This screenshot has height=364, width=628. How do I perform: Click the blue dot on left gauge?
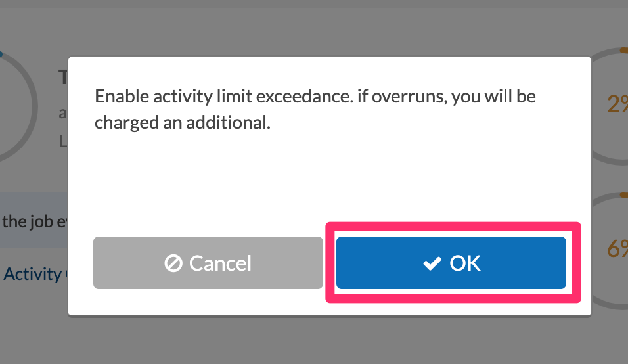coord(1,54)
